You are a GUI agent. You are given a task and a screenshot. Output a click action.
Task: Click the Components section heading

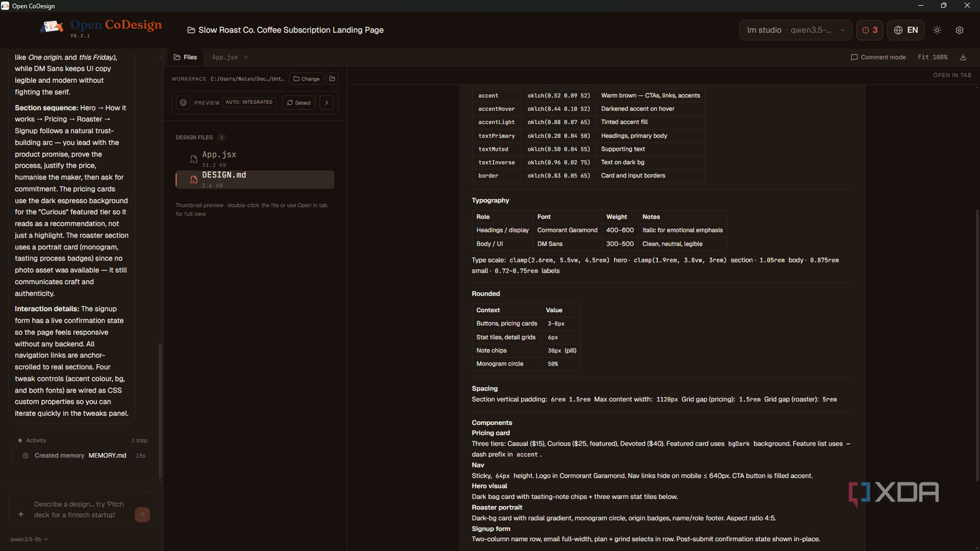pyautogui.click(x=492, y=423)
